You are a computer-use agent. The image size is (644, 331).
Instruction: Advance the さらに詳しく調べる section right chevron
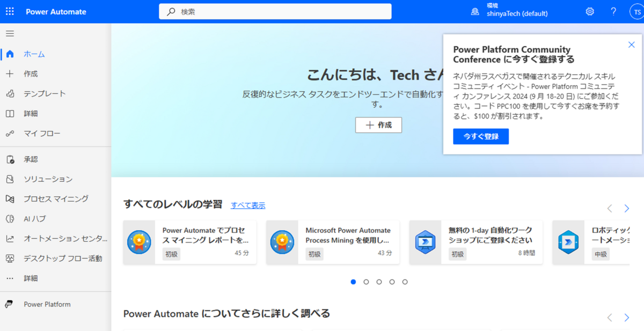click(x=626, y=318)
